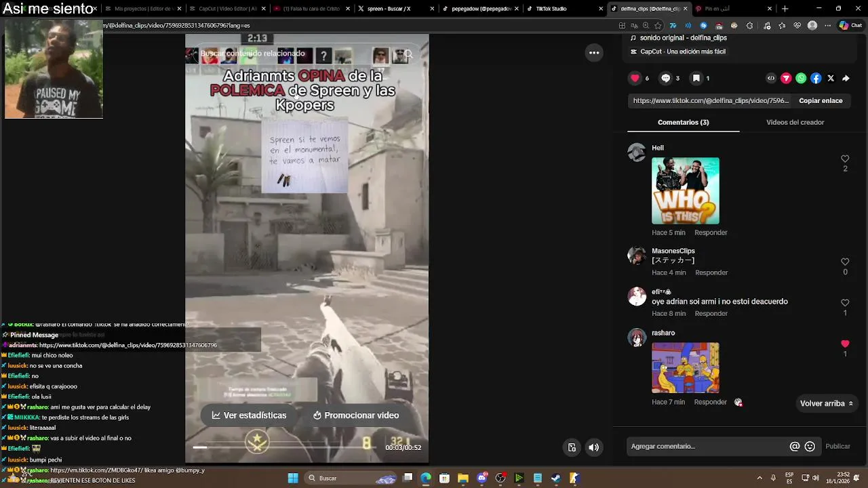
Task: Open browser settings and more menu
Action: [828, 25]
